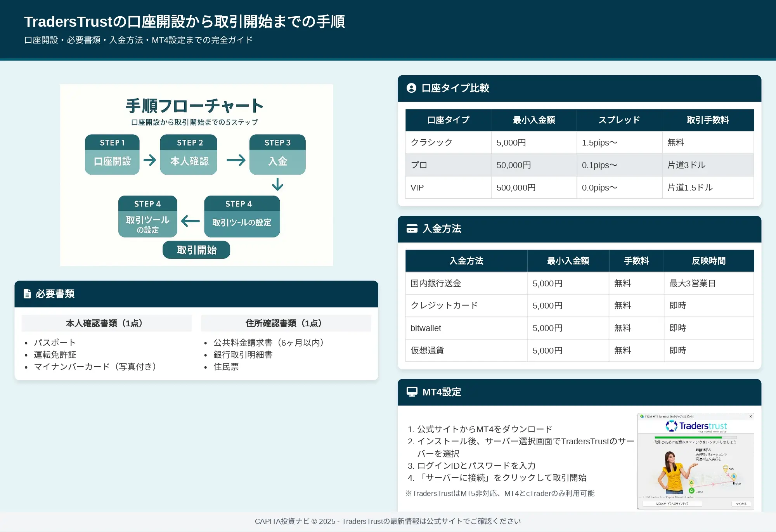
Task: Click the 1.5pips〜 spread cell
Action: [x=619, y=142]
